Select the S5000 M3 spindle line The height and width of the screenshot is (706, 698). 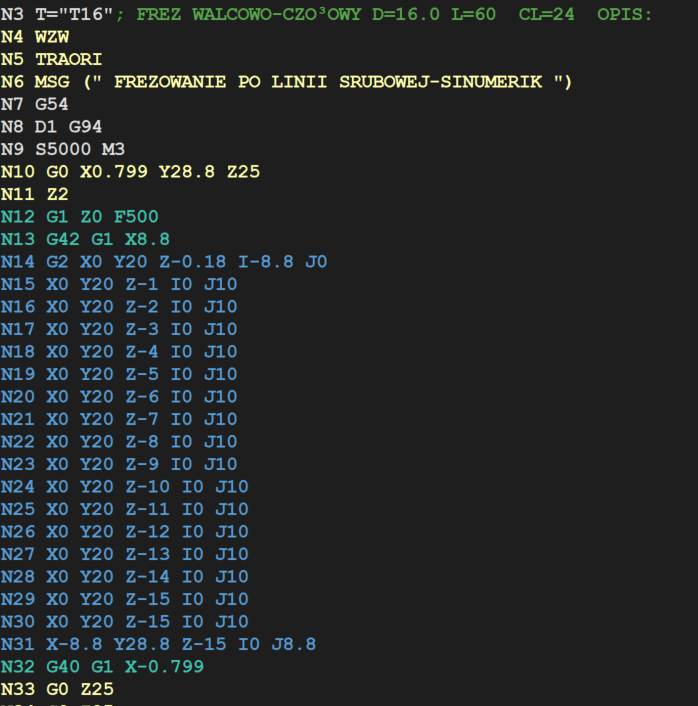click(x=63, y=150)
